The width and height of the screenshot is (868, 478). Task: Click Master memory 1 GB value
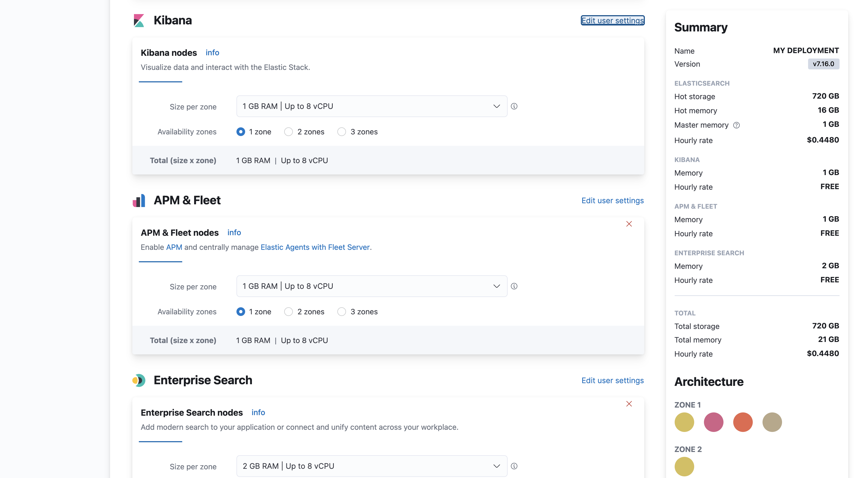tap(831, 124)
